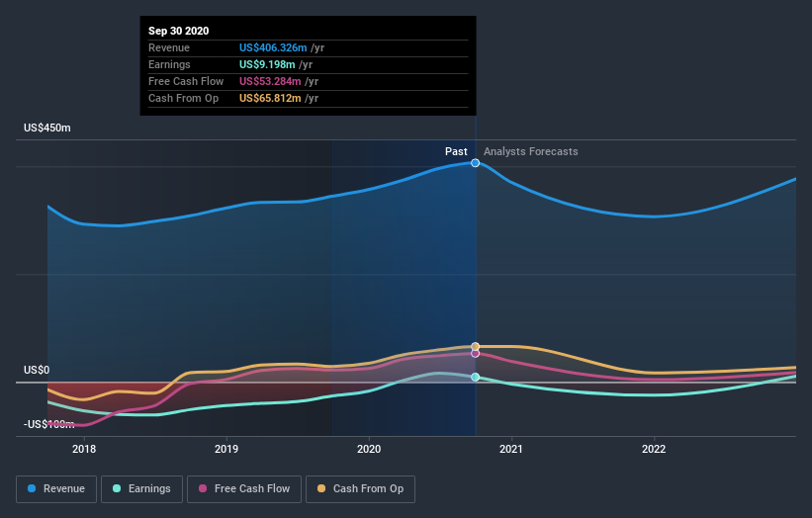This screenshot has width=812, height=518.
Task: Click the 2022 x-axis label
Action: [654, 449]
